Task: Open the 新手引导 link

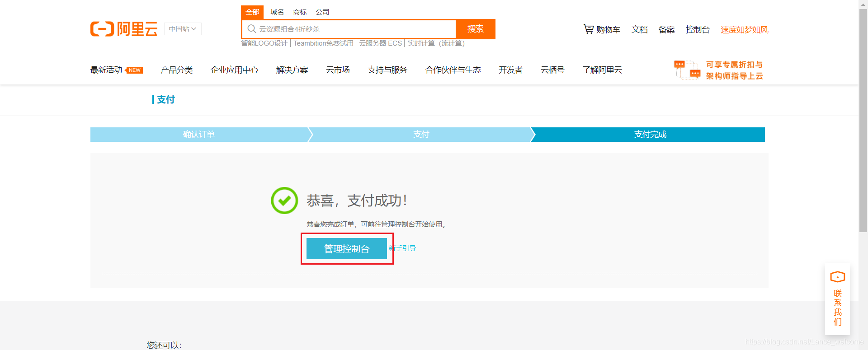Action: (x=402, y=248)
